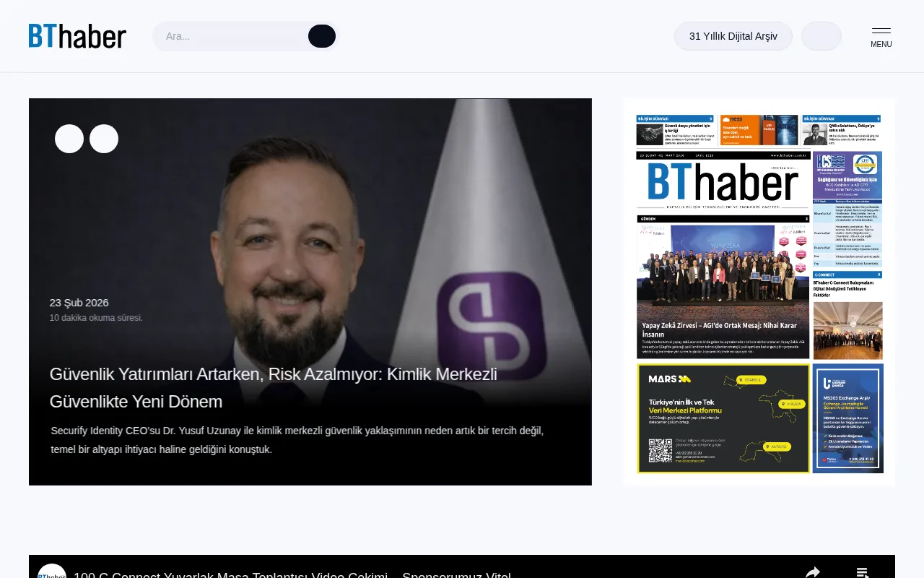
Task: Select the second carousel indicator dot
Action: pyautogui.click(x=105, y=138)
